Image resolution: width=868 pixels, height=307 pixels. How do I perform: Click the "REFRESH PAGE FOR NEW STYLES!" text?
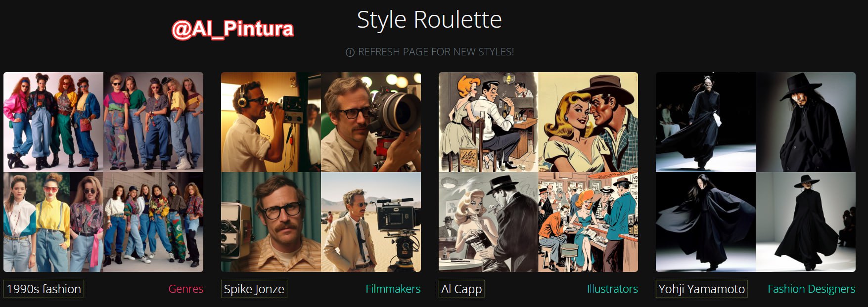pos(436,52)
